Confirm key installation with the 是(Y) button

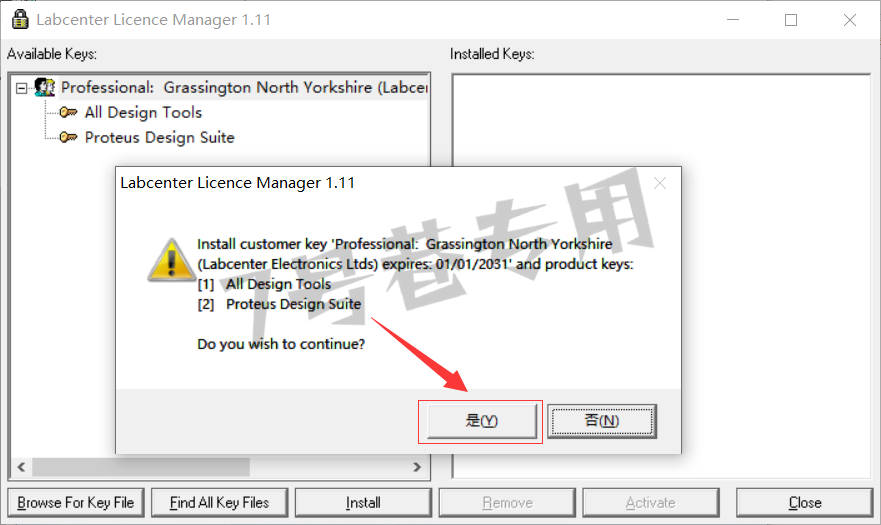tap(482, 421)
